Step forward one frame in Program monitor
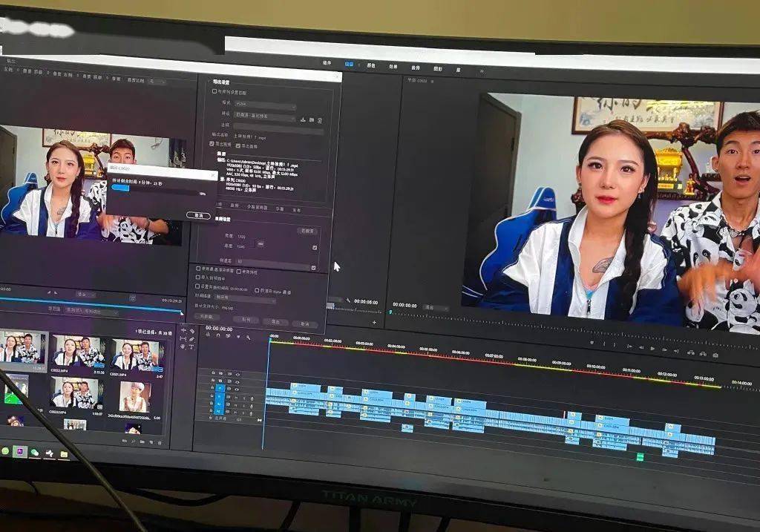This screenshot has width=760, height=532. (664, 349)
